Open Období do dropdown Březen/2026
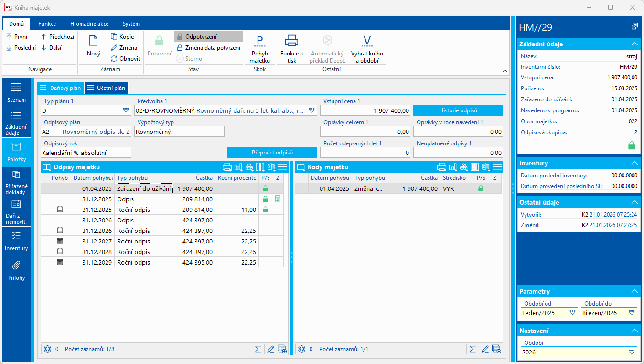This screenshot has width=644, height=364. [632, 313]
